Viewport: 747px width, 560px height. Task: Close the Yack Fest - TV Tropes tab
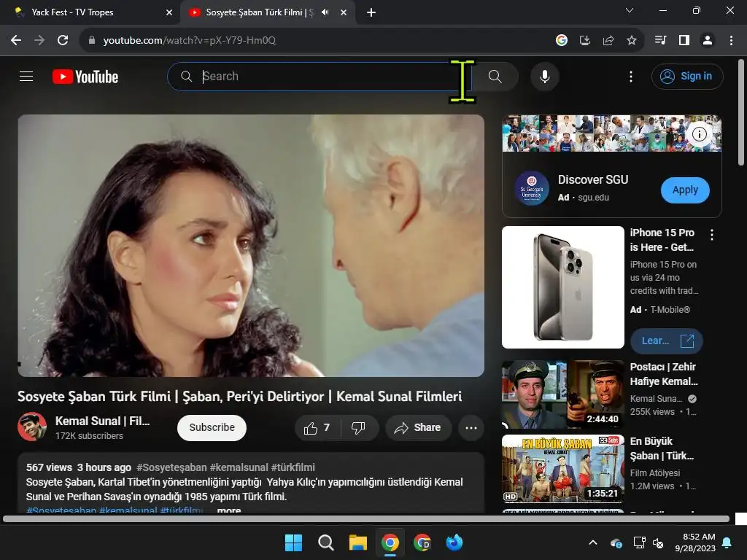(169, 12)
